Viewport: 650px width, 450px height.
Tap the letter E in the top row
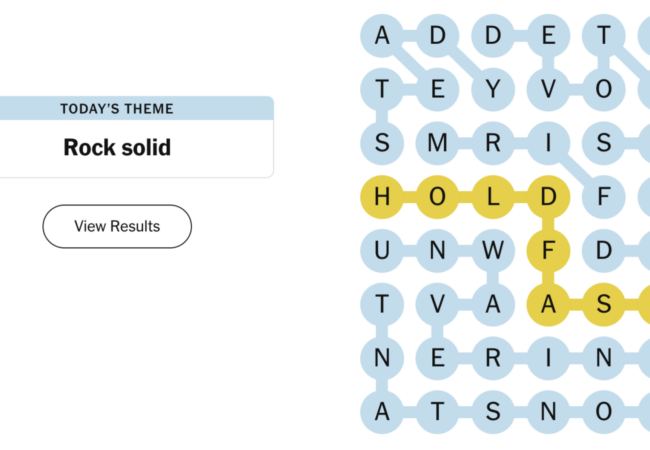coord(548,35)
